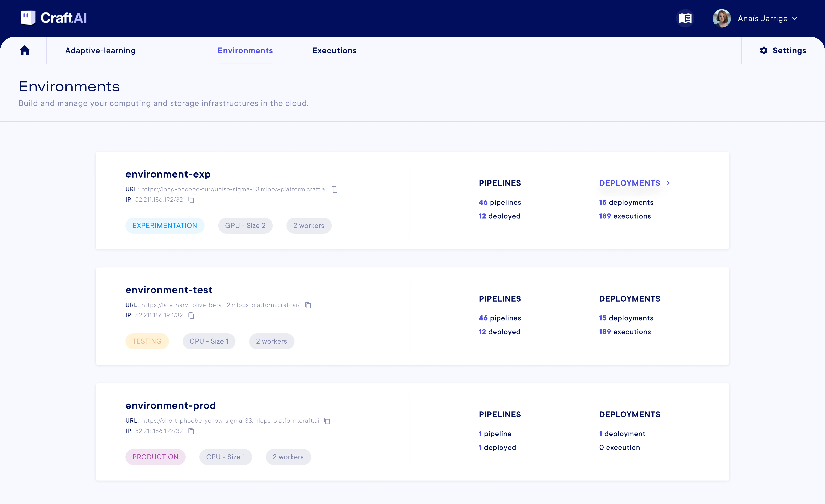Open the highlighted DEPLOYMENTS link for environment-exp
The height and width of the screenshot is (504, 825).
pos(629,183)
